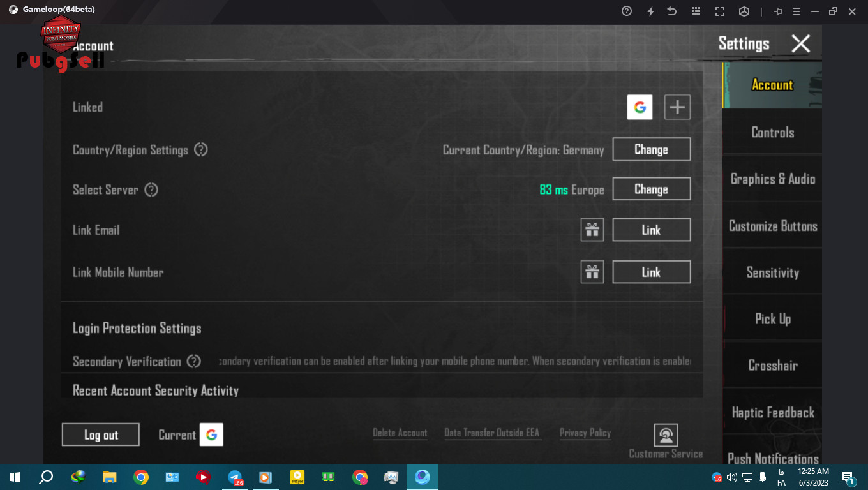Pin the Gameloop window on top
Image resolution: width=868 pixels, height=490 pixels.
778,11
